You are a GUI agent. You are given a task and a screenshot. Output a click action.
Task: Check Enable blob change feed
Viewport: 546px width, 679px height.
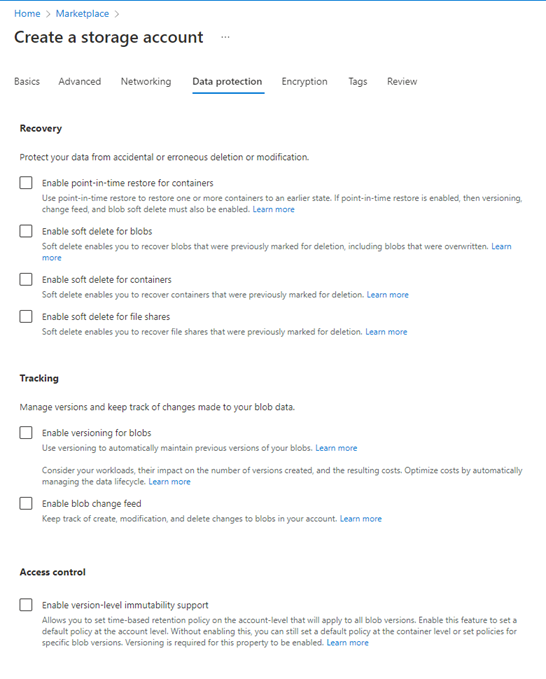click(x=26, y=503)
